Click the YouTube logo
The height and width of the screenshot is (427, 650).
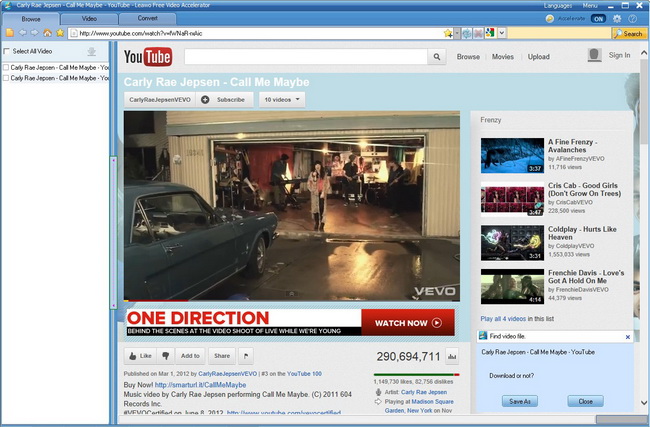pos(148,57)
